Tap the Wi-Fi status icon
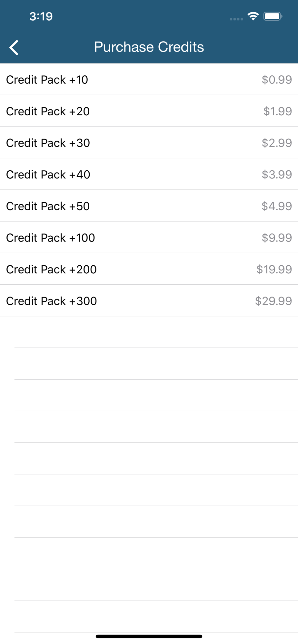The image size is (298, 644). (253, 16)
